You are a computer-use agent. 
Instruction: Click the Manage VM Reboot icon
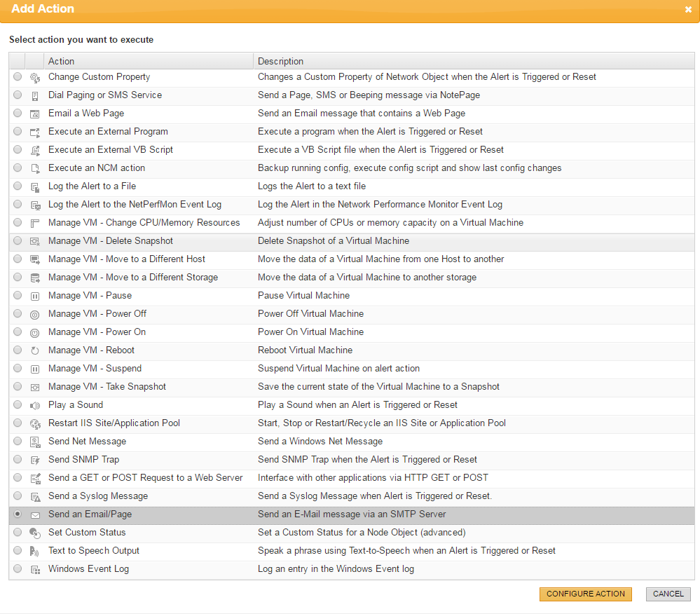(x=35, y=351)
